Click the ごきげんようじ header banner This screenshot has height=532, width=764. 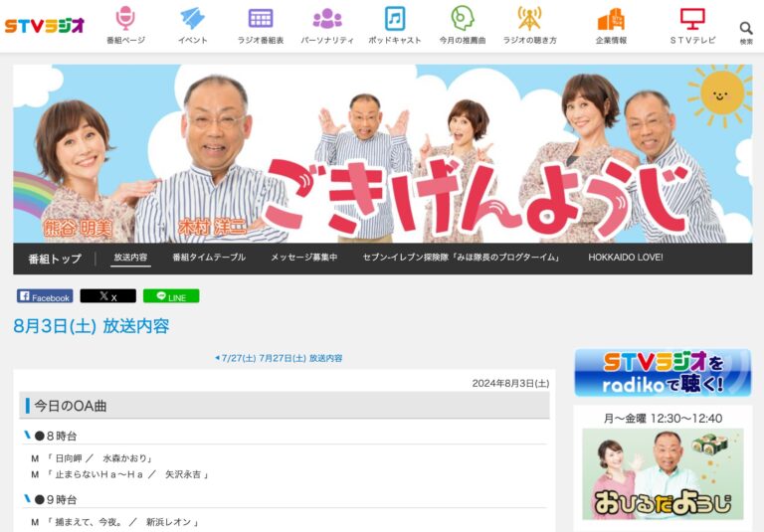point(382,153)
